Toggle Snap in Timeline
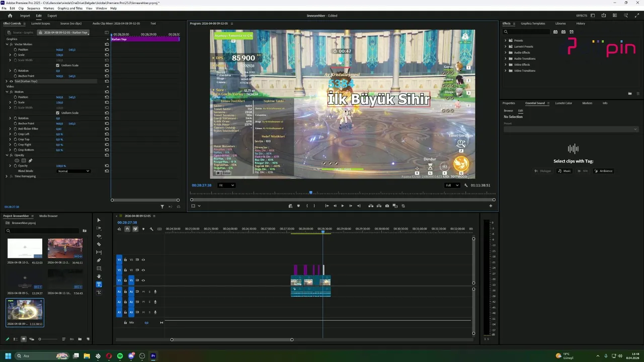Screen dimensions: 644x362 127,229
